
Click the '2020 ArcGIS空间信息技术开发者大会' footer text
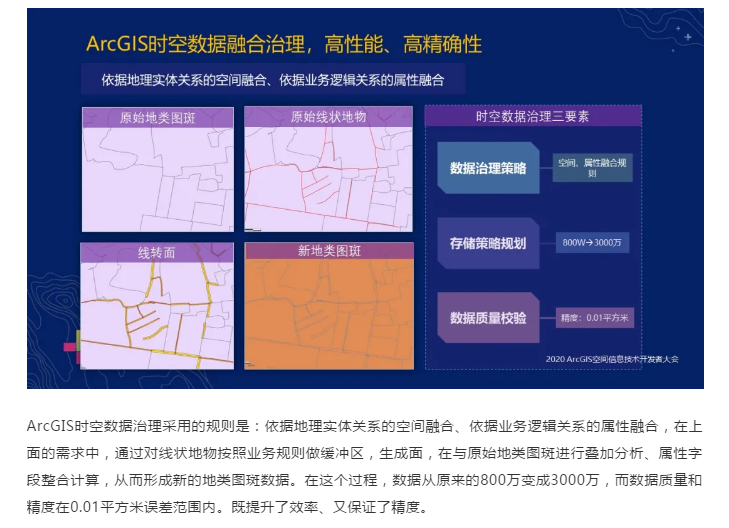612,359
